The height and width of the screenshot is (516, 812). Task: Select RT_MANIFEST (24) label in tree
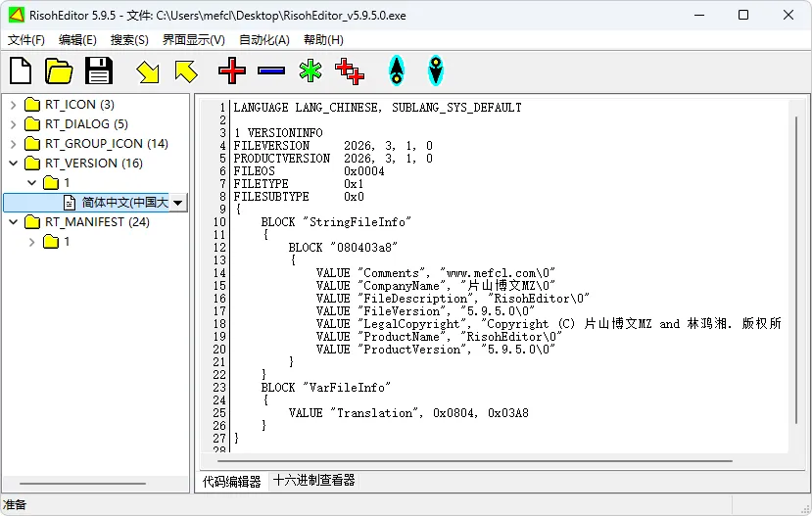click(x=97, y=222)
